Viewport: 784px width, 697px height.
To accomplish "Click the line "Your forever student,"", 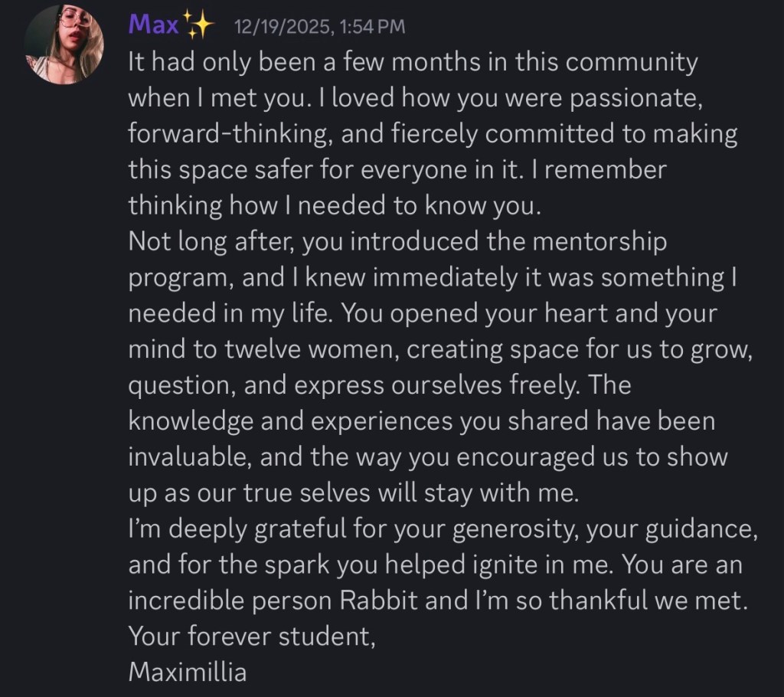I will click(x=252, y=636).
